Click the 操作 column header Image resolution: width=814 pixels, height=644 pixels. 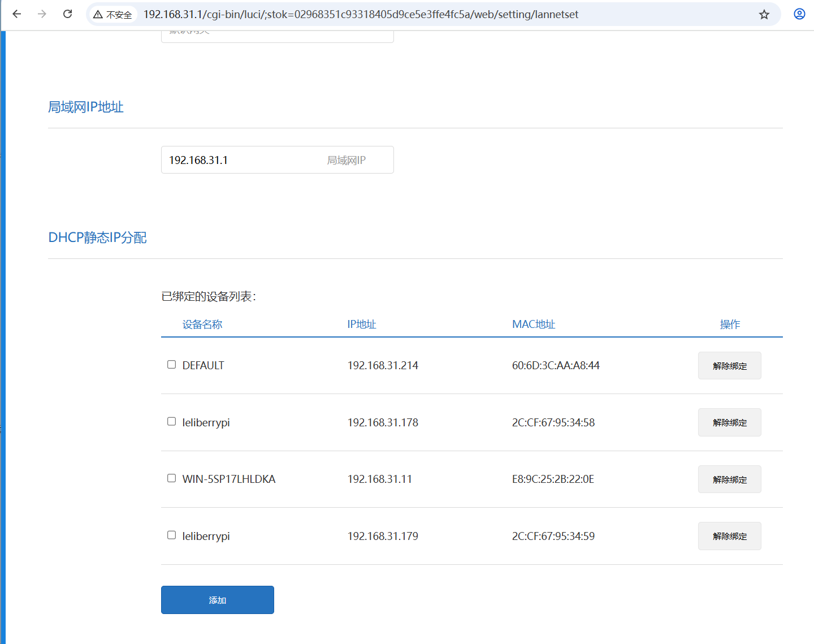[730, 325]
